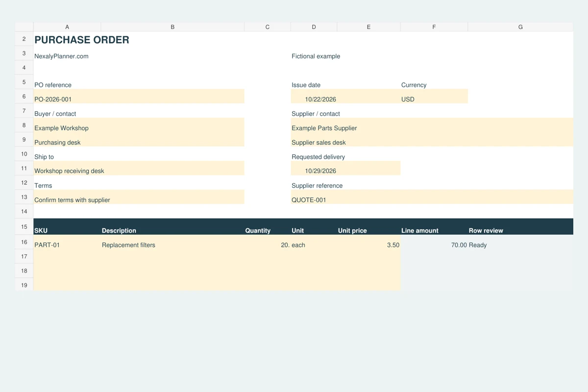
Task: Select column A header
Action: point(67,27)
